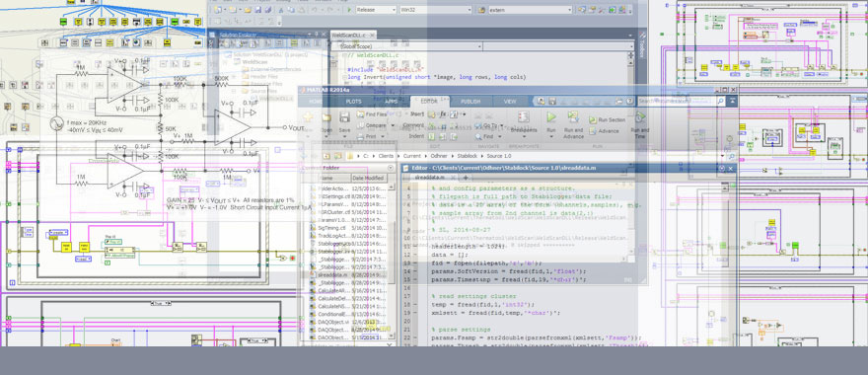The image size is (868, 375).
Task: Select the VIEW ribbon tab
Action: pyautogui.click(x=510, y=102)
